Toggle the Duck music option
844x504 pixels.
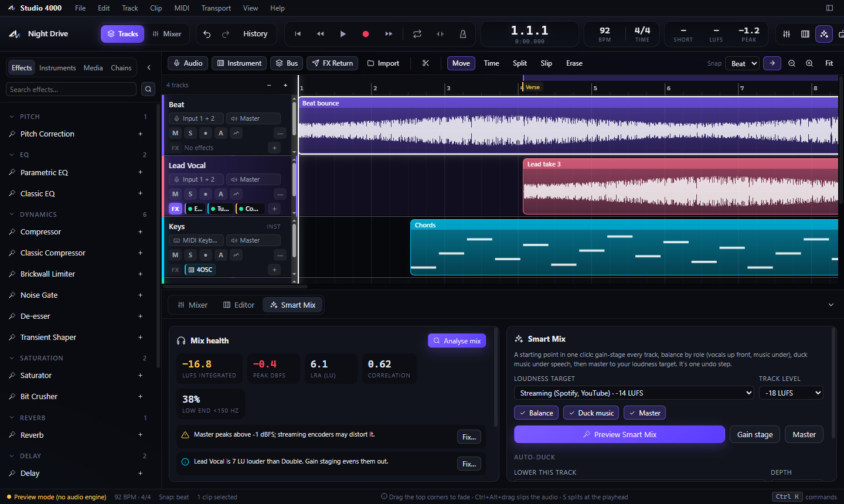[x=591, y=413]
